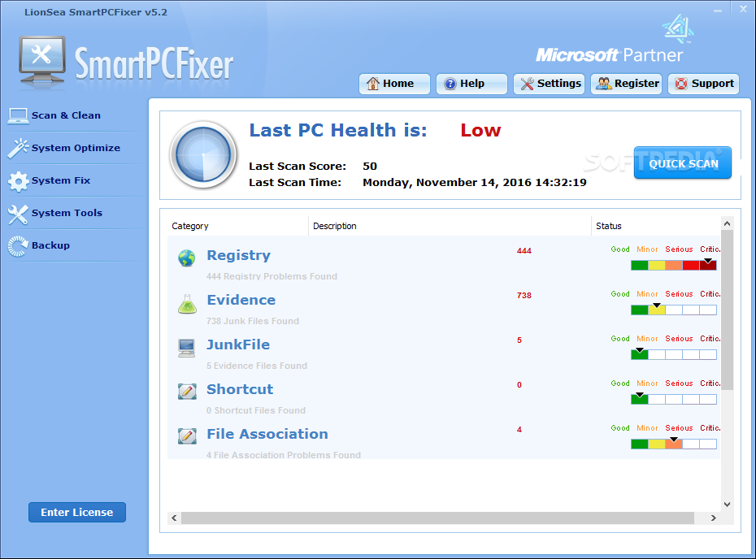The image size is (756, 559).
Task: Click the horizontal scroll right arrow
Action: [x=714, y=518]
